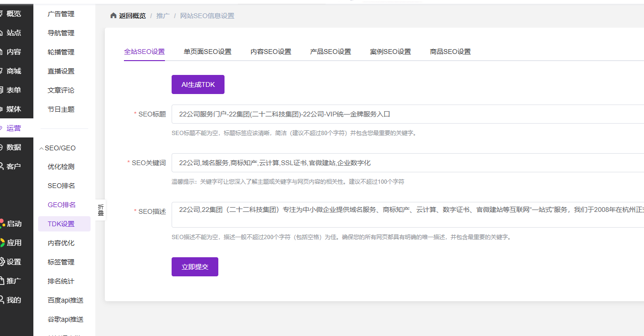Collapse the submenu with 折叠 handle
The image size is (644, 336).
coord(101,210)
